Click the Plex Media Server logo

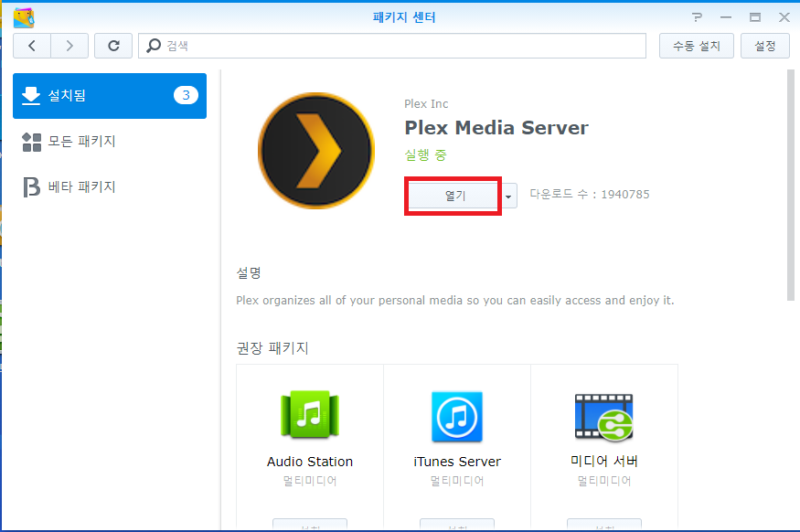[x=316, y=151]
